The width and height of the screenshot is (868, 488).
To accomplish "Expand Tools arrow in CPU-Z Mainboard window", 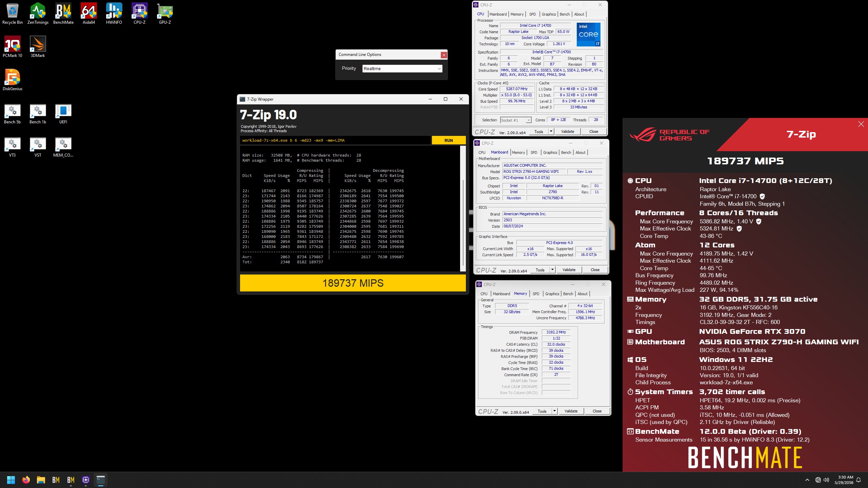I will [x=552, y=270].
